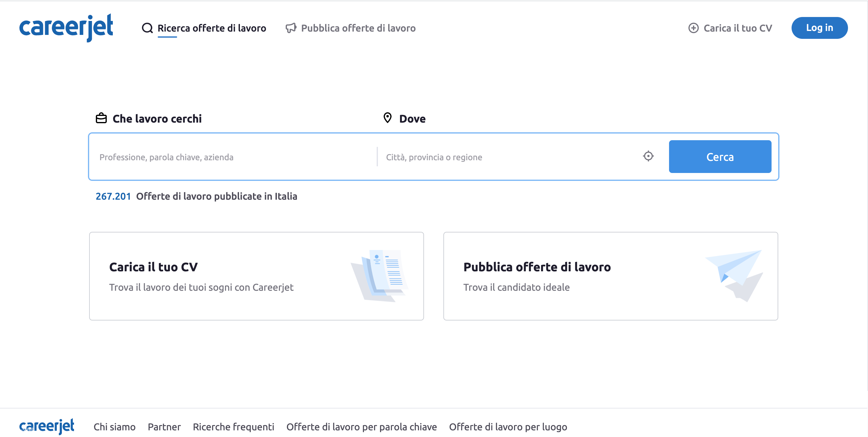
Task: Click the 267.201 job count number
Action: pos(113,196)
